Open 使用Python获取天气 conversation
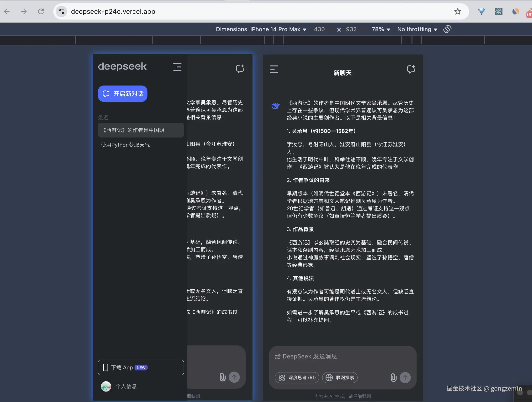Image resolution: width=532 pixels, height=402 pixels. click(x=125, y=145)
